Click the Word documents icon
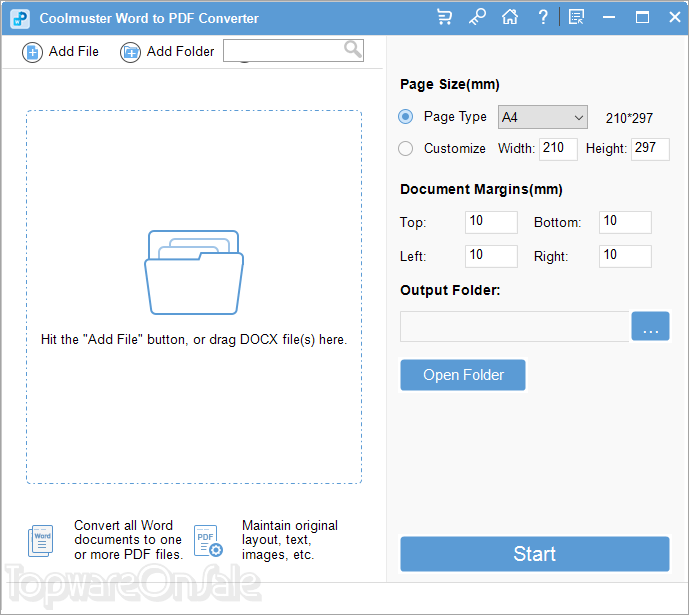This screenshot has height=615, width=689. [40, 541]
